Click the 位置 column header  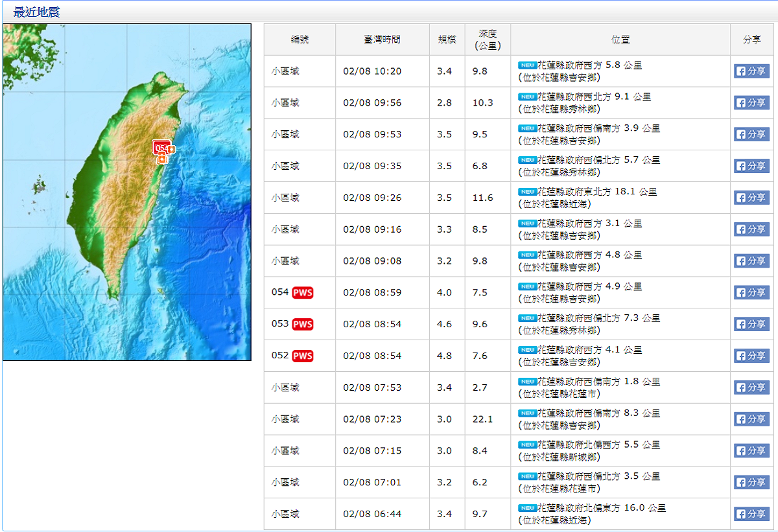620,40
